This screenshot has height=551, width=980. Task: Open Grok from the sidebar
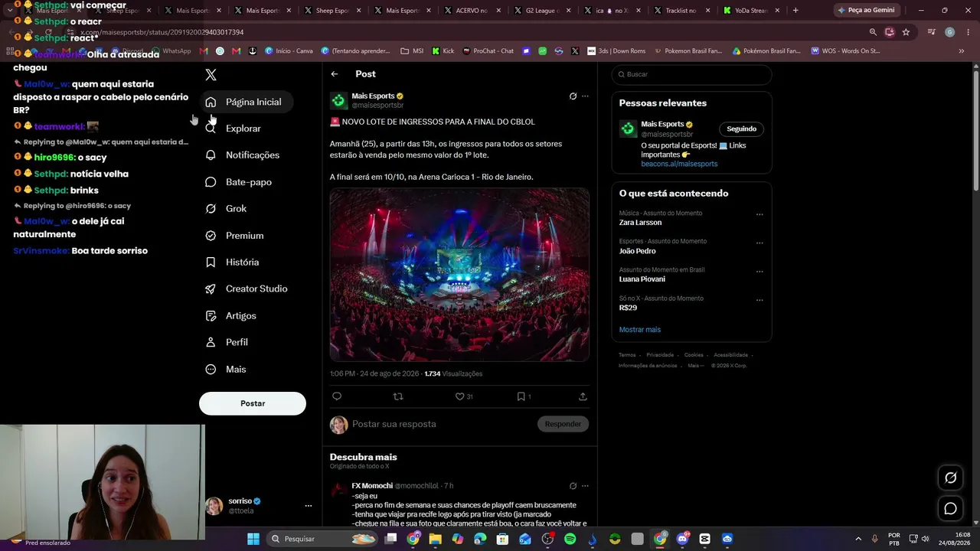(227, 209)
